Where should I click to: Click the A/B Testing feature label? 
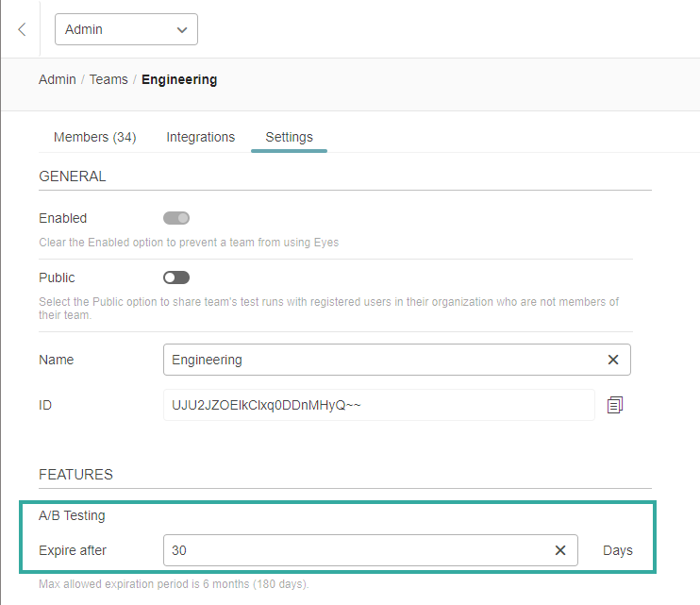(72, 515)
